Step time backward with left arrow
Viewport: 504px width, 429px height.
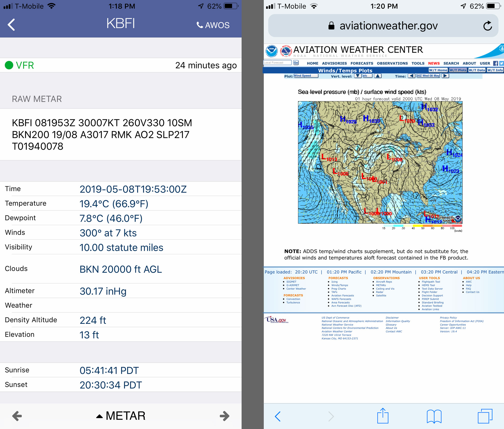411,76
